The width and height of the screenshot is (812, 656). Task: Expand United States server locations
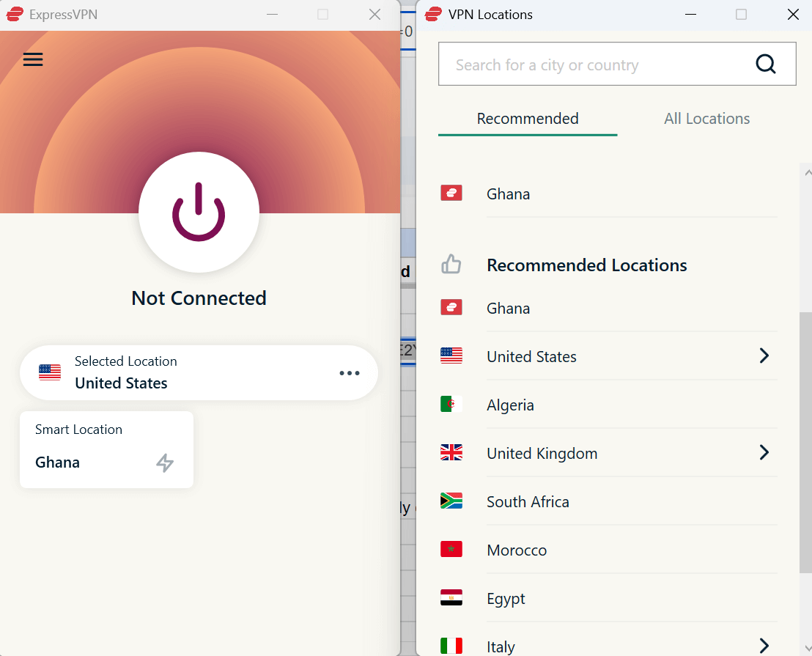764,355
